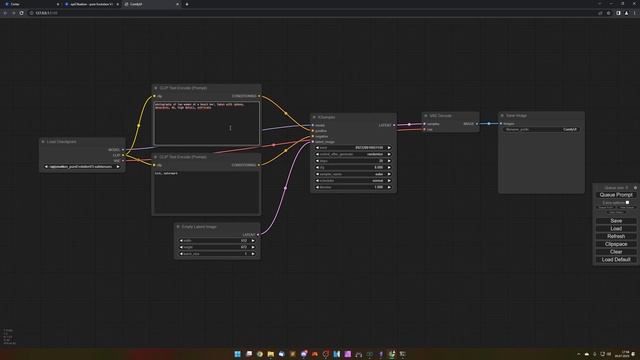Switch to the ComfyUI browser tab
640x360 pixels.
pos(151,4)
